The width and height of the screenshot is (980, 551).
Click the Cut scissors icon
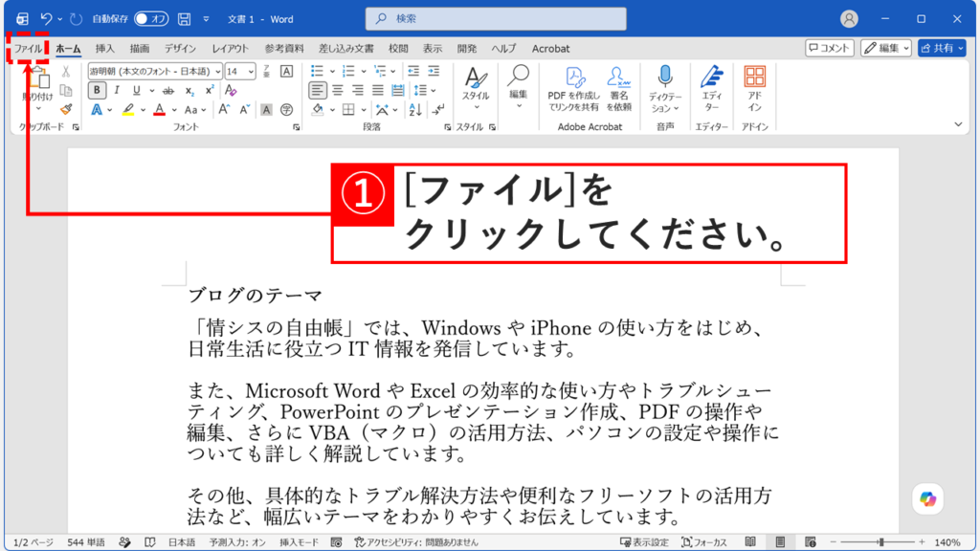click(x=66, y=72)
